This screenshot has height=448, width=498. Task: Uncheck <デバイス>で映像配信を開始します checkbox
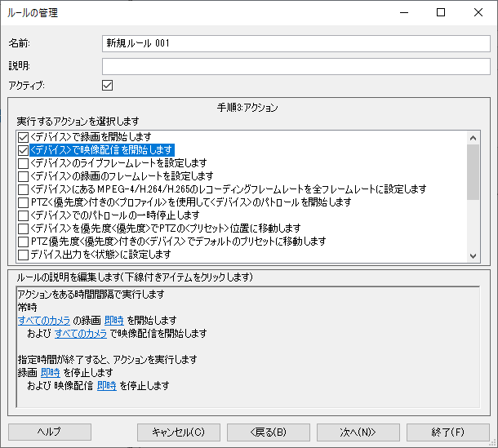coord(23,150)
